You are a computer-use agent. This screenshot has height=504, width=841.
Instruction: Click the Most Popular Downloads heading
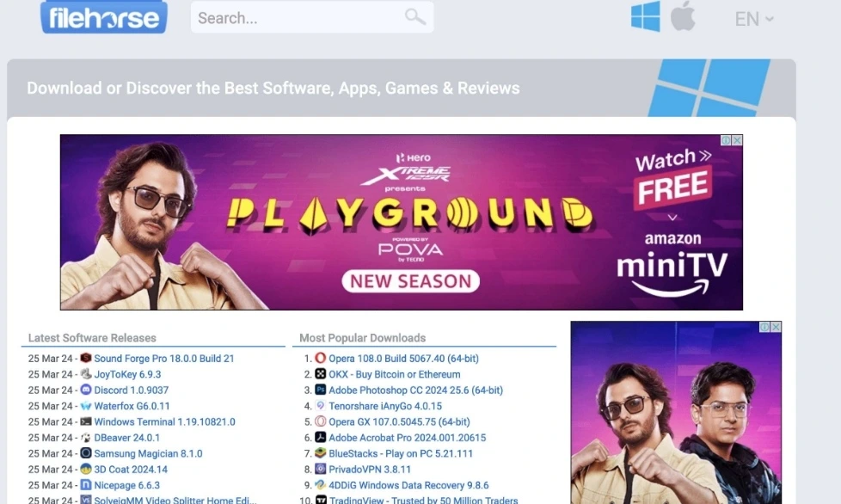coord(363,338)
